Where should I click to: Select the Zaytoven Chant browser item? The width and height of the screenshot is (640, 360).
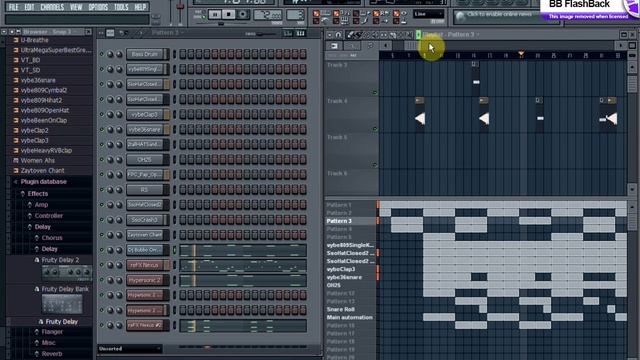[42, 171]
